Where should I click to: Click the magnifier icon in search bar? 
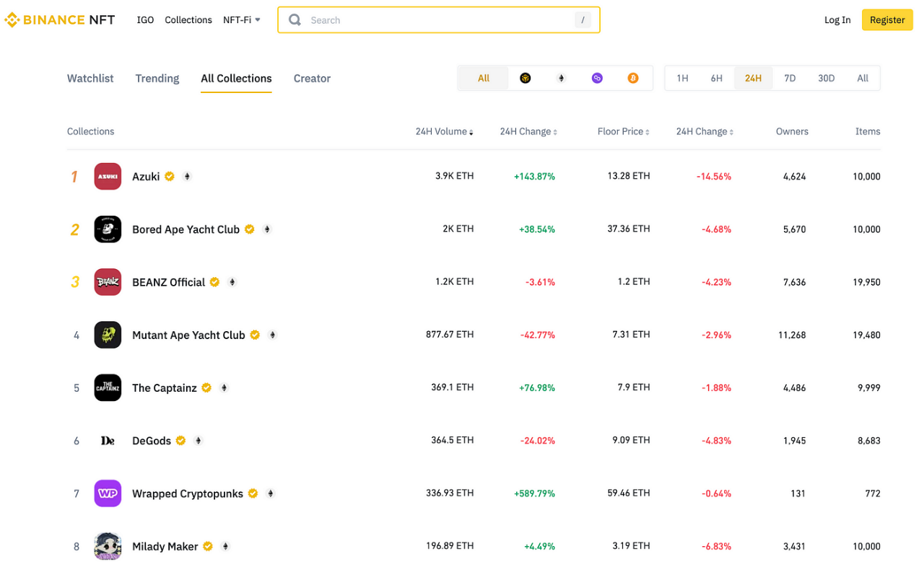point(295,20)
